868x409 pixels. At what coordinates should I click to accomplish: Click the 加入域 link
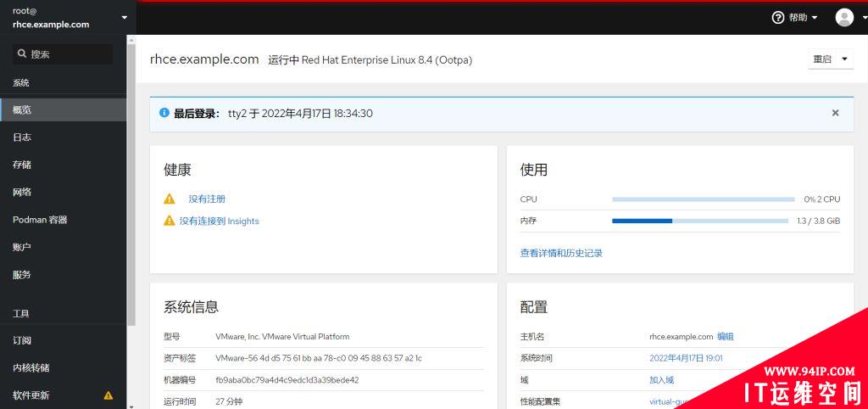click(661, 379)
